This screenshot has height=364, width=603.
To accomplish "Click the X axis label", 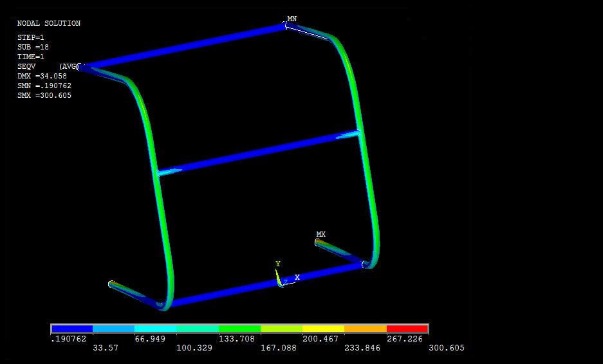I will click(x=297, y=277).
